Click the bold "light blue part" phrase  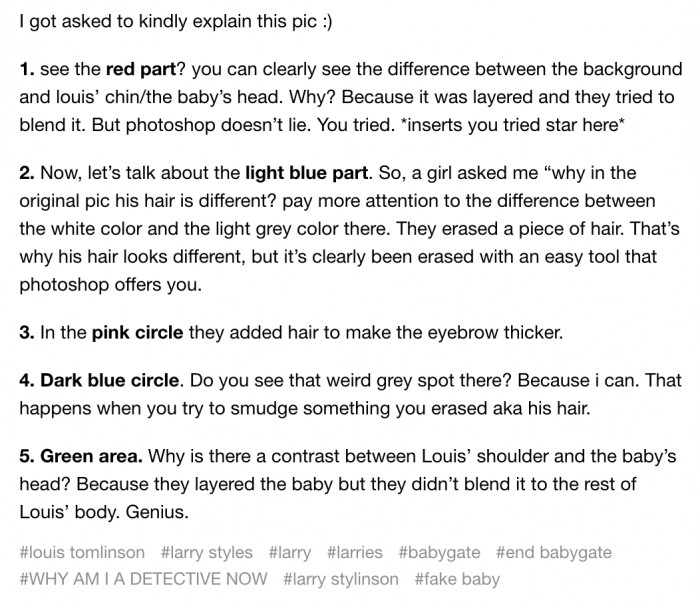[x=308, y=174]
